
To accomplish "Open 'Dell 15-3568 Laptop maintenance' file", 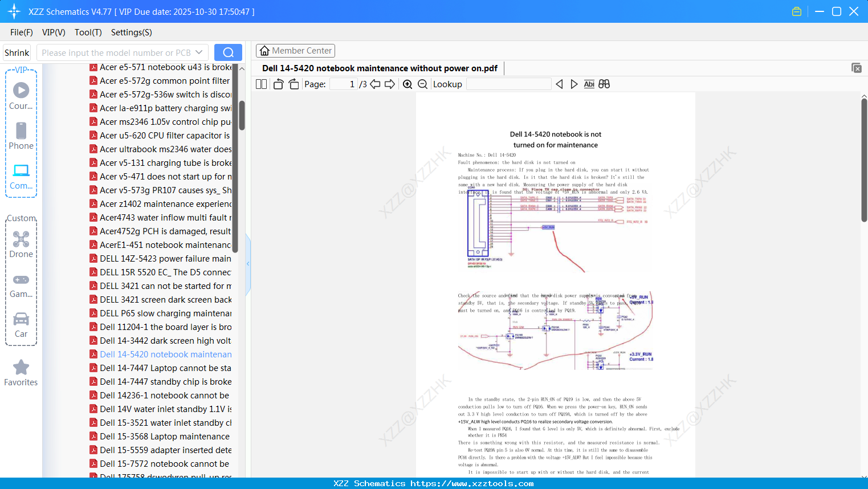I will pyautogui.click(x=160, y=437).
